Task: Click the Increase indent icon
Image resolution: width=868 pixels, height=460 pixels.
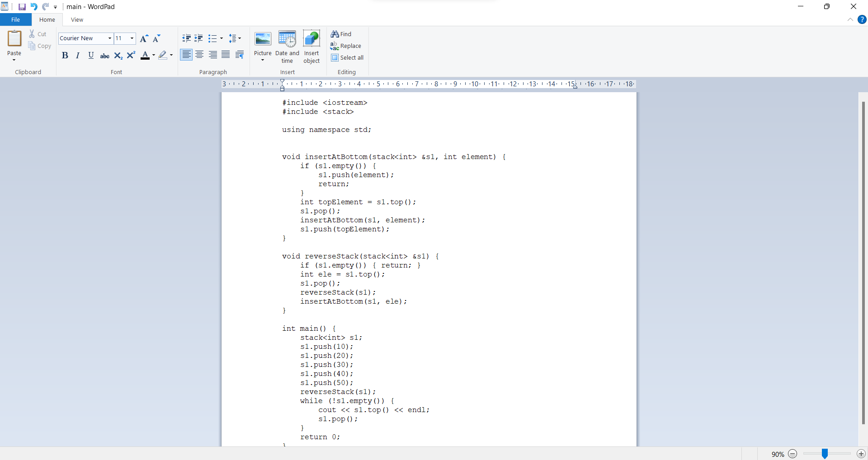Action: [x=198, y=38]
